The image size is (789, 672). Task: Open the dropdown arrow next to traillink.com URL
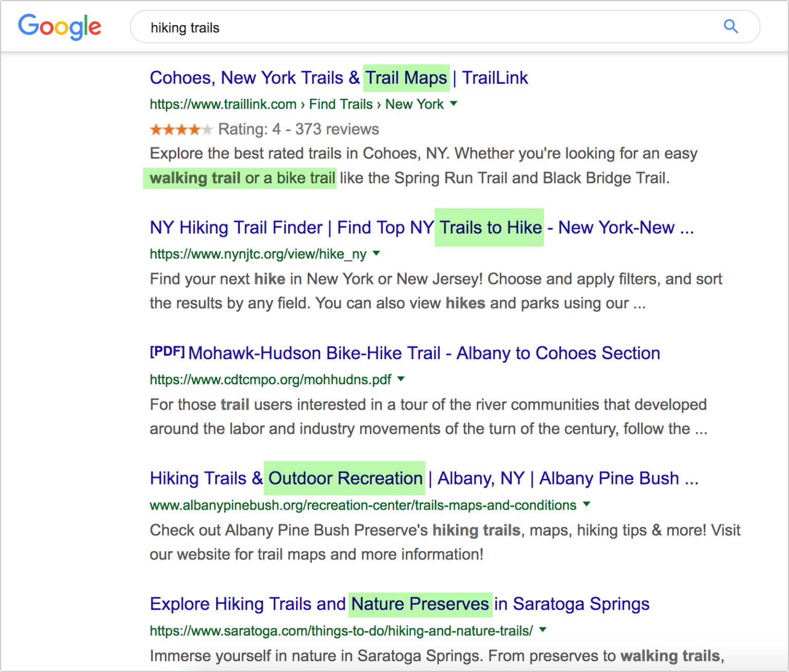454,104
